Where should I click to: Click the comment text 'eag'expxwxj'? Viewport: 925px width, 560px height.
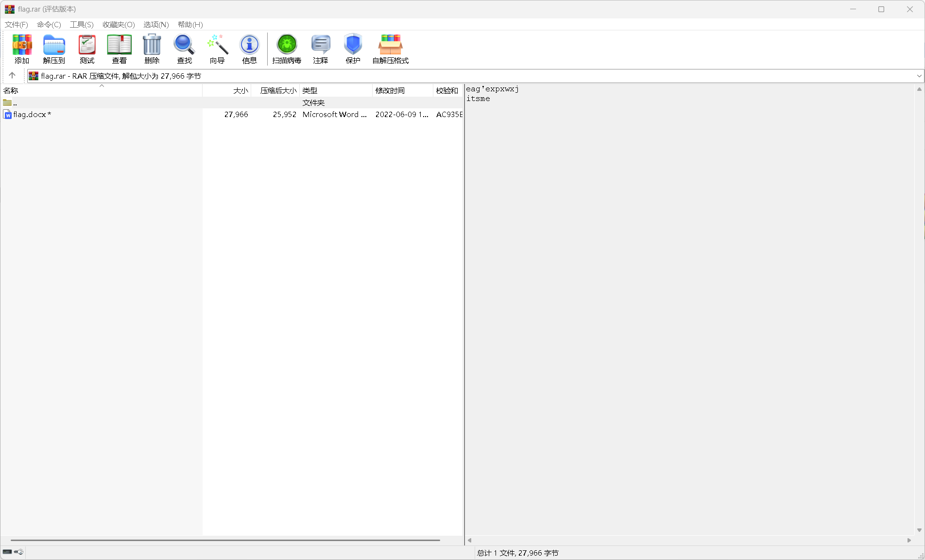pyautogui.click(x=493, y=89)
